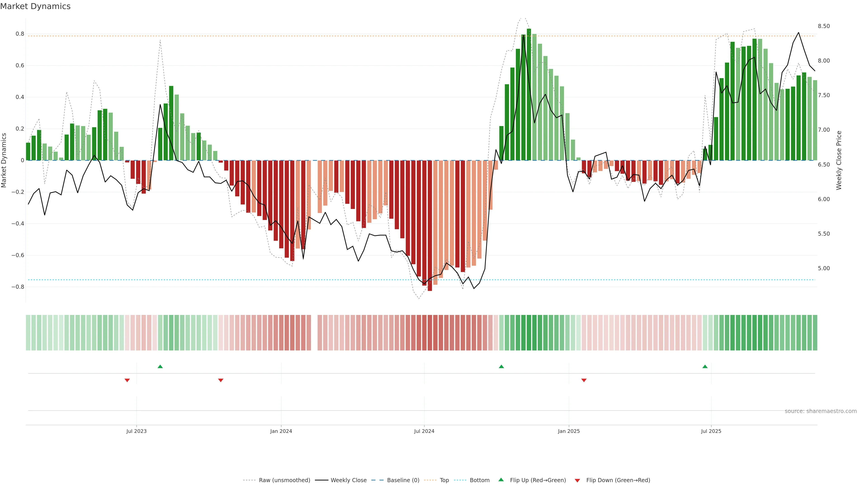
Task: Click the Jul 2024 x-axis label
Action: (424, 431)
